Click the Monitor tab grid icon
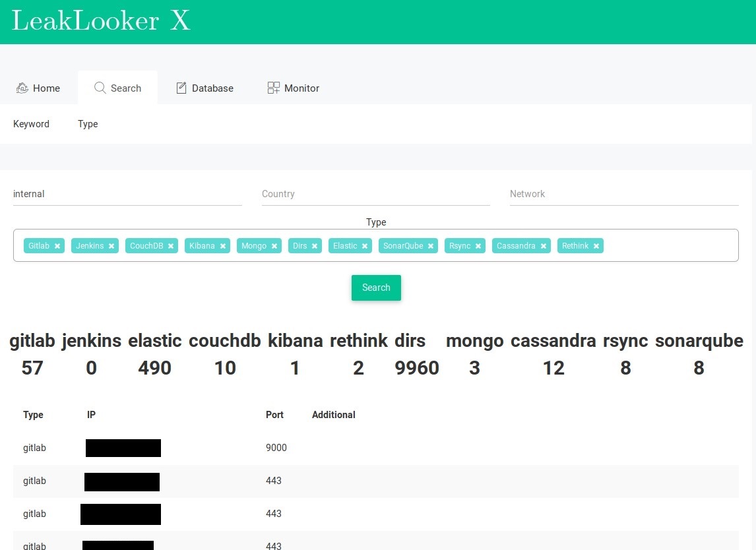Image resolution: width=756 pixels, height=550 pixels. [273, 88]
